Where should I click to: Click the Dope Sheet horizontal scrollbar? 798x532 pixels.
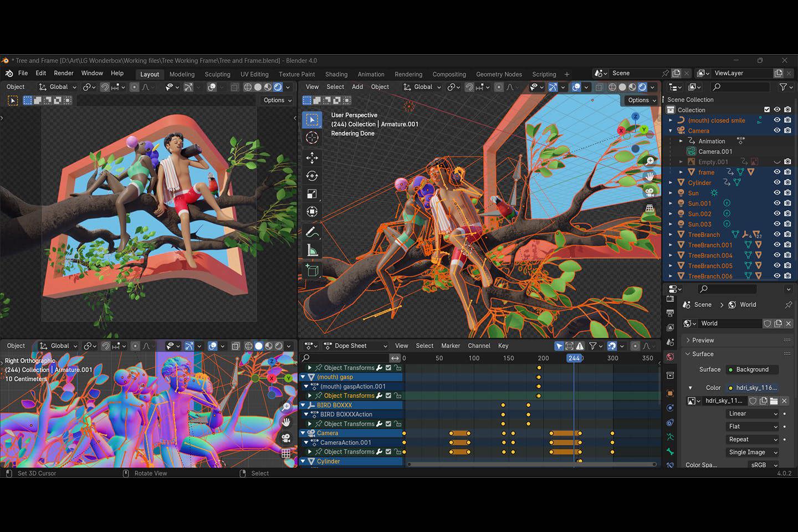click(x=532, y=464)
